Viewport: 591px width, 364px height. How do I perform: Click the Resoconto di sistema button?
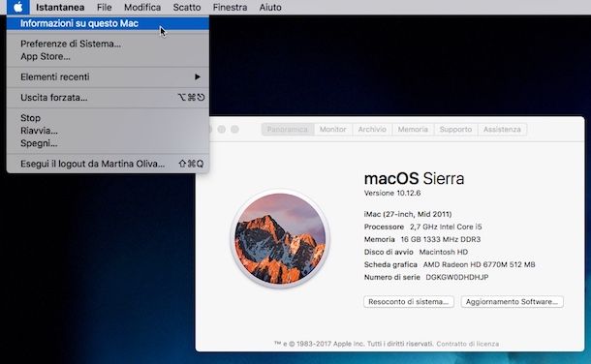tap(409, 302)
